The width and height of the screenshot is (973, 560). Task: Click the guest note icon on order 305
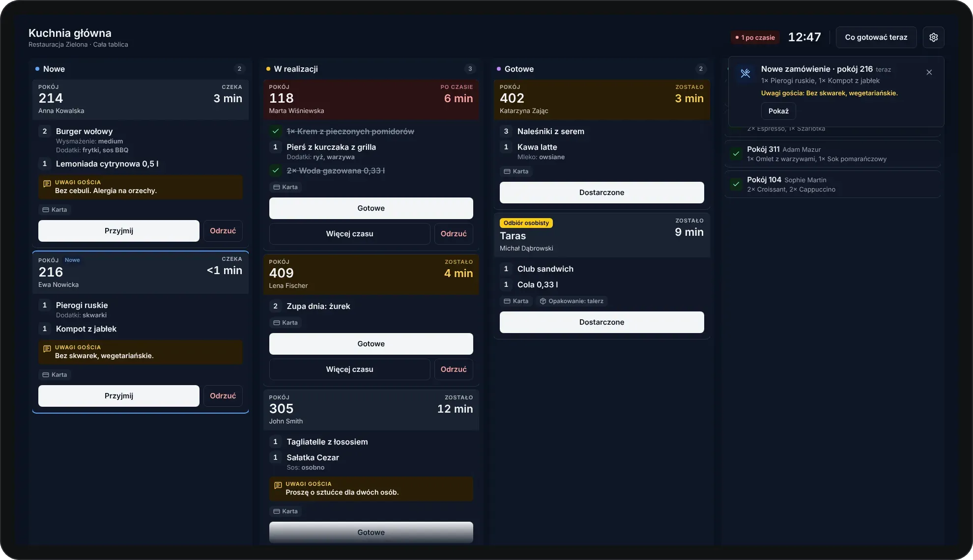pos(278,485)
